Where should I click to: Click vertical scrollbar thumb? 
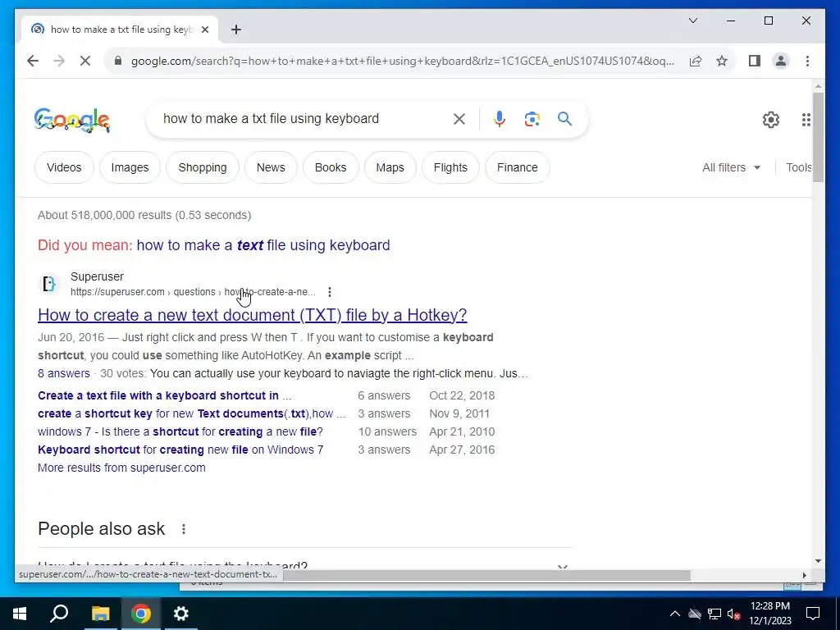coord(818,137)
